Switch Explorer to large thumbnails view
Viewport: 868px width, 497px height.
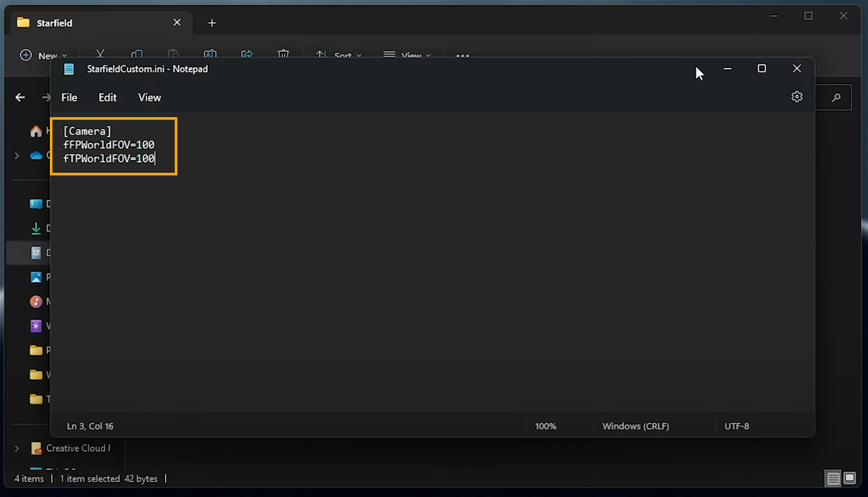[x=850, y=479]
